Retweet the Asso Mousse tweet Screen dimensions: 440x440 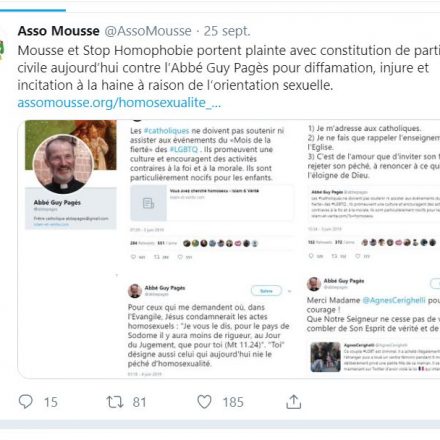coord(115,402)
